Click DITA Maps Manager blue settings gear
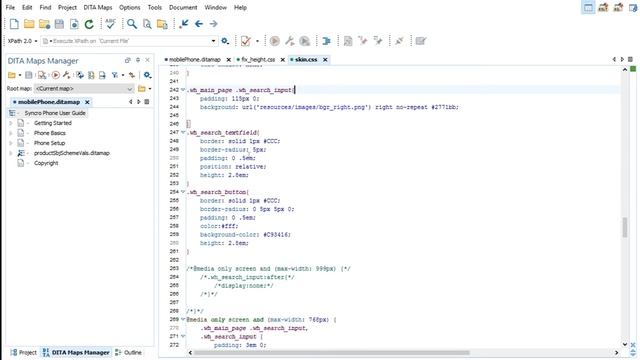This screenshot has height=360, width=640. click(x=147, y=75)
